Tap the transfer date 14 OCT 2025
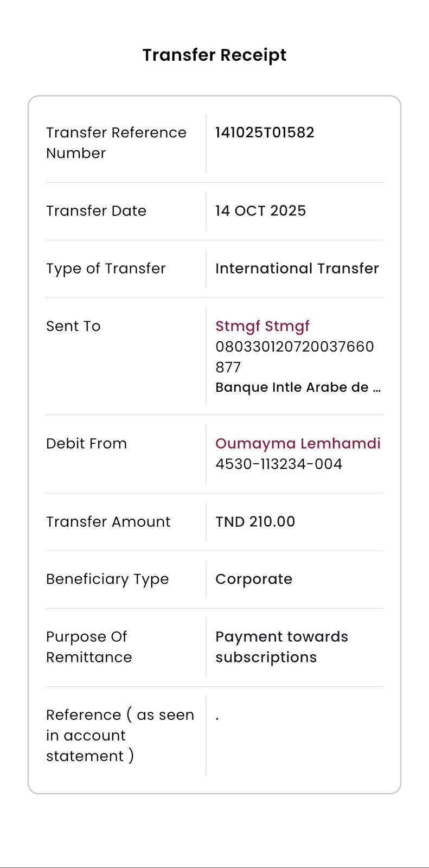429x868 pixels. (x=260, y=211)
